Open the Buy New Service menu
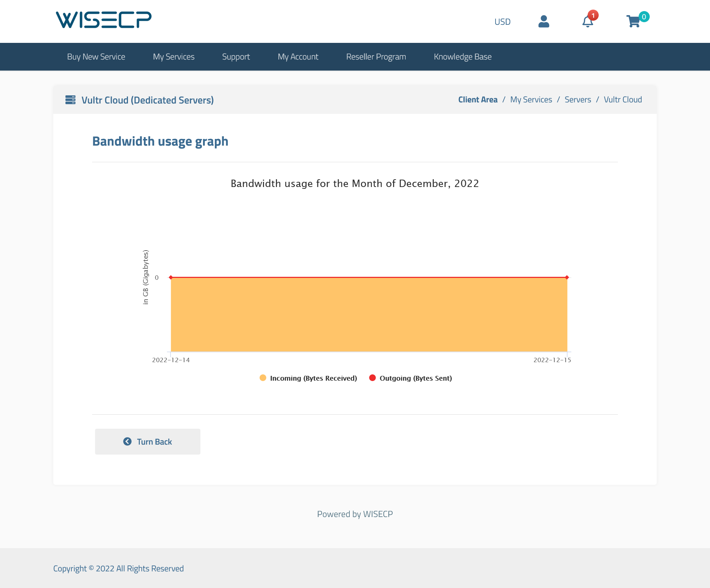710x588 pixels. (96, 57)
